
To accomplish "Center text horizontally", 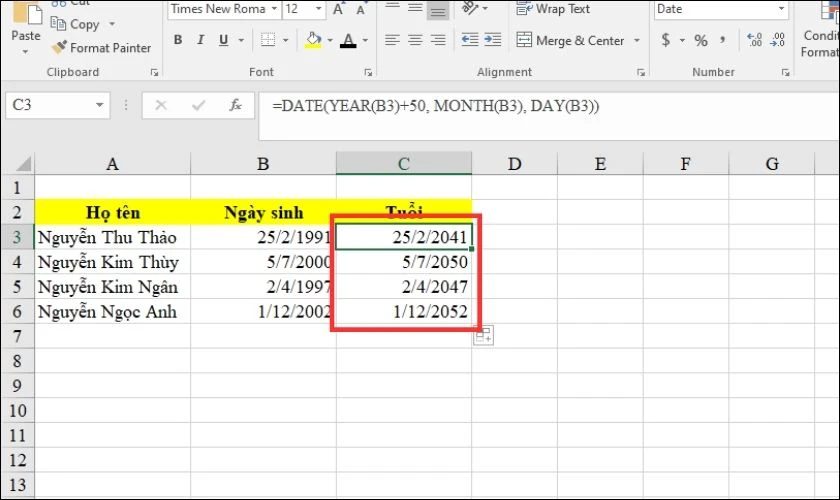I will pos(415,40).
